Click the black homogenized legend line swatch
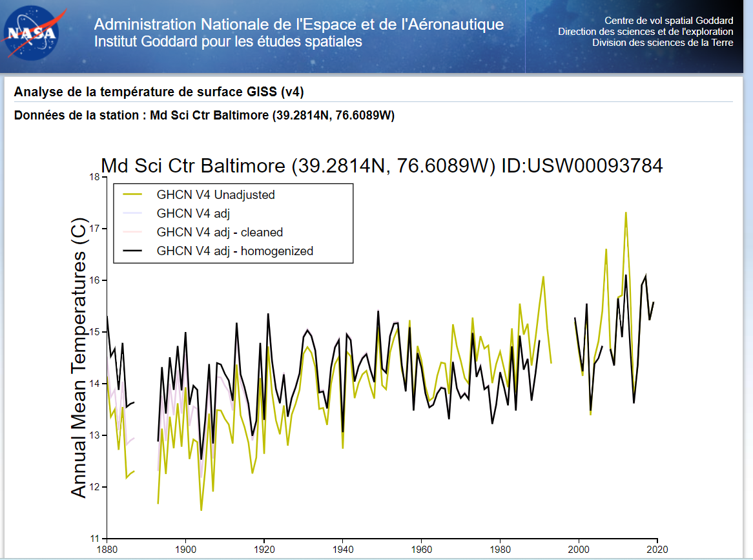Image resolution: width=753 pixels, height=560 pixels. coord(133,251)
